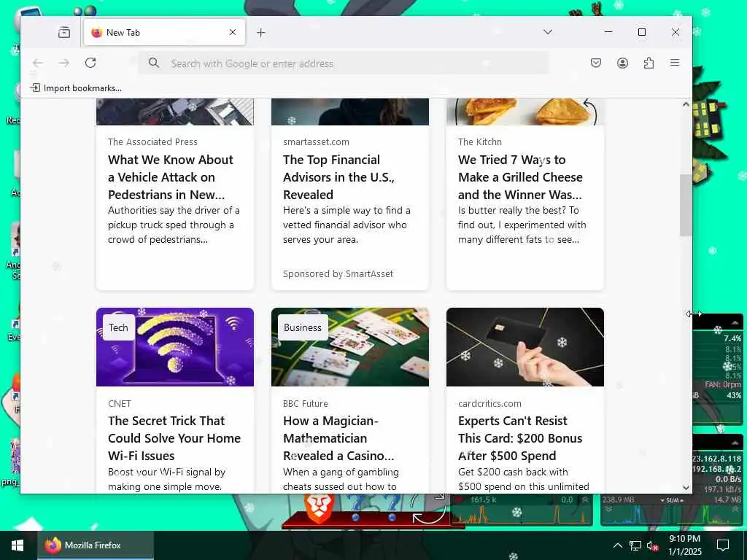This screenshot has width=747, height=560.
Task: Expand the list all tabs chevron
Action: pyautogui.click(x=548, y=32)
